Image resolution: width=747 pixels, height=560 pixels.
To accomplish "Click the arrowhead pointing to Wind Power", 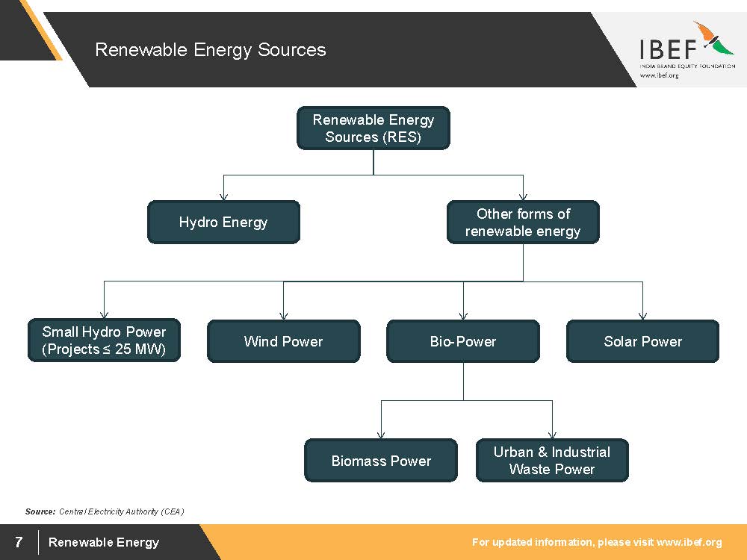I will (x=283, y=315).
